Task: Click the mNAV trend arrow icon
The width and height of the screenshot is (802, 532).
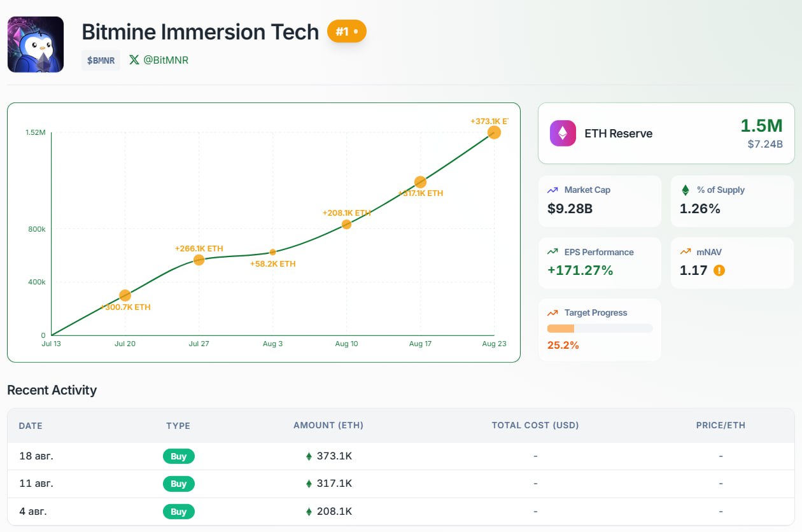Action: (686, 252)
